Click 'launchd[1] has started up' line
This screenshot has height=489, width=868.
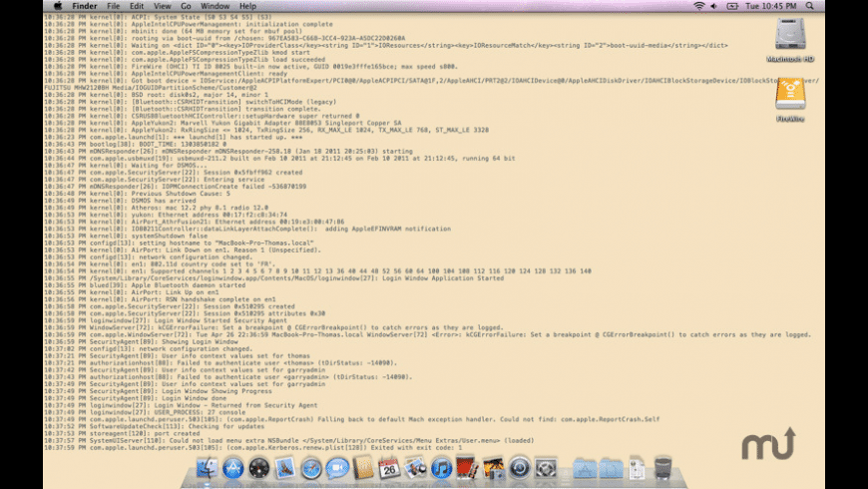click(174, 137)
